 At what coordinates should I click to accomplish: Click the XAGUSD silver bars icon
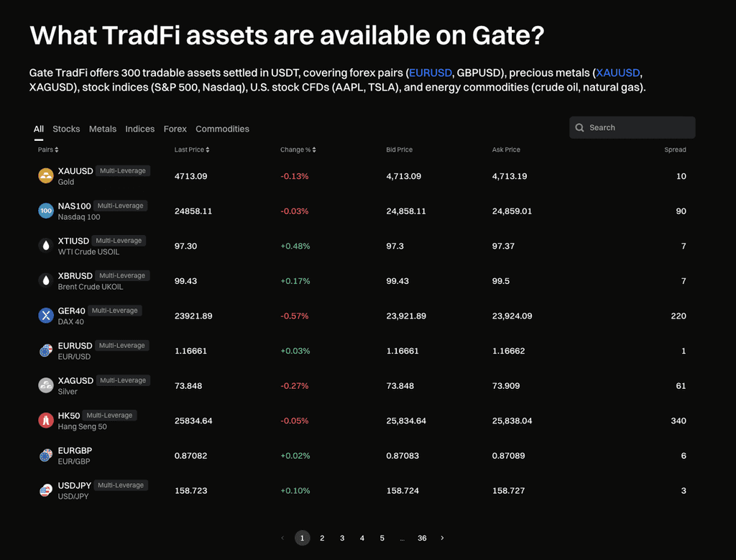[46, 385]
